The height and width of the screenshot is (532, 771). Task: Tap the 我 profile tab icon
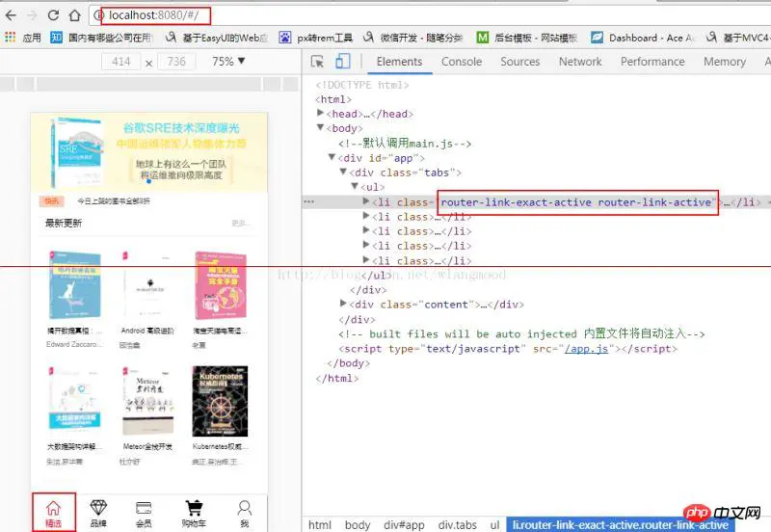click(245, 514)
